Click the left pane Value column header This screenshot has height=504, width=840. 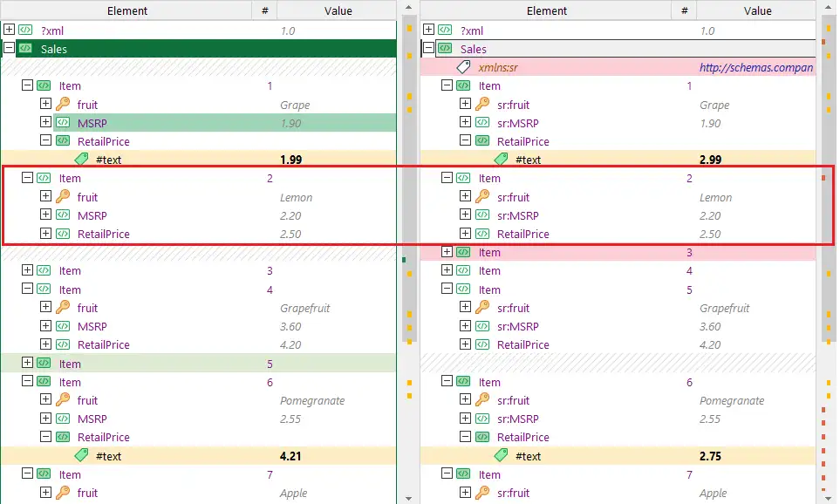(338, 10)
